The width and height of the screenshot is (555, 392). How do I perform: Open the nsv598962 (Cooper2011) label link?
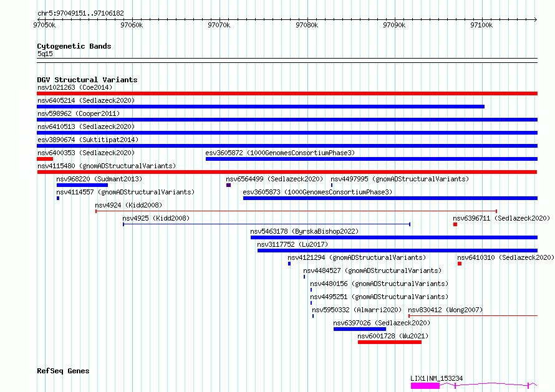tap(79, 113)
